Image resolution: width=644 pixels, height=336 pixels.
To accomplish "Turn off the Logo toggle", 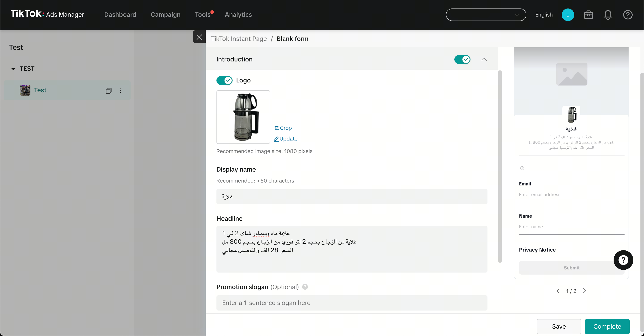I will (224, 80).
